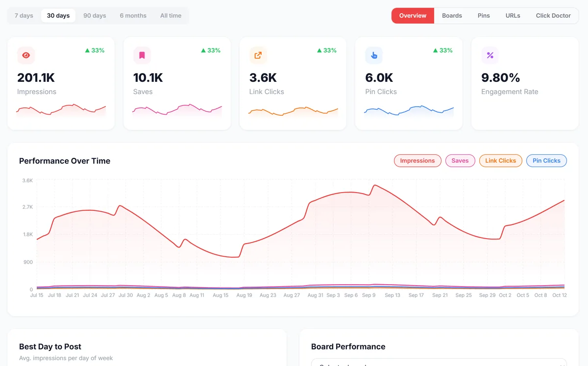588x366 pixels.
Task: Select the 7 days time range
Action: (x=24, y=16)
